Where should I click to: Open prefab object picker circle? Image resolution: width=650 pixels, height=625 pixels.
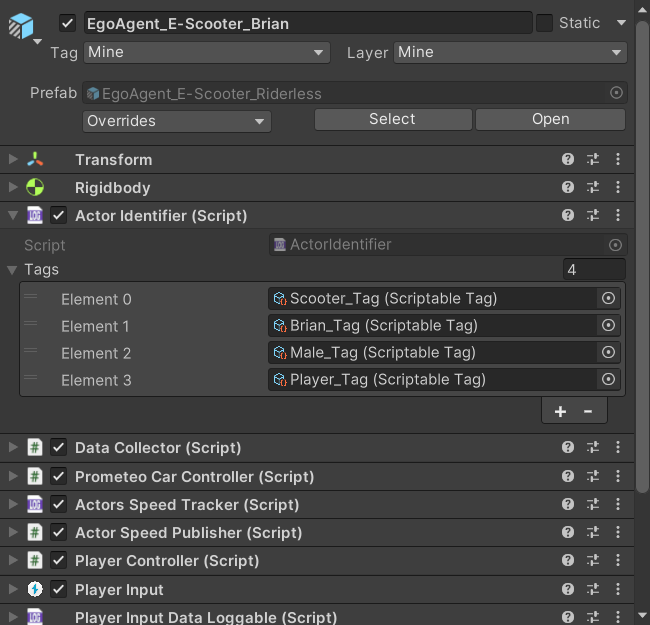pos(616,93)
